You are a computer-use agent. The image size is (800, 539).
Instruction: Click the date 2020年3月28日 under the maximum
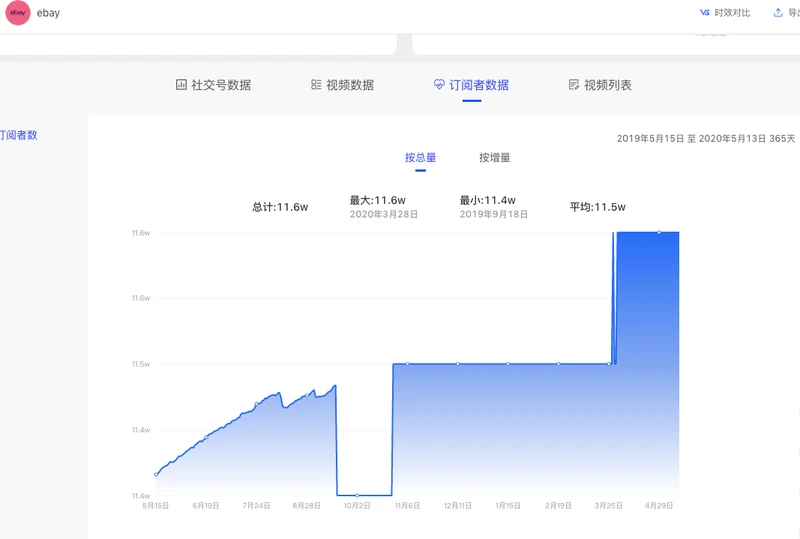(384, 214)
